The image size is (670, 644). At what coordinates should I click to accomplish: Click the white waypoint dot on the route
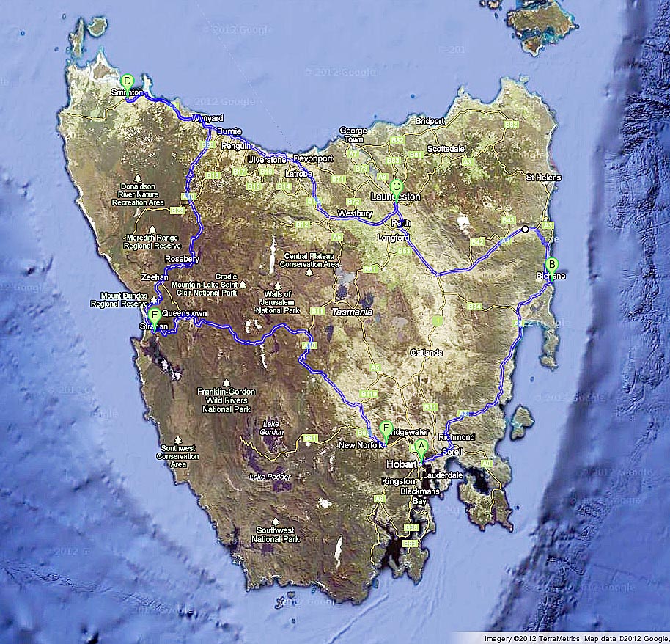tap(524, 230)
